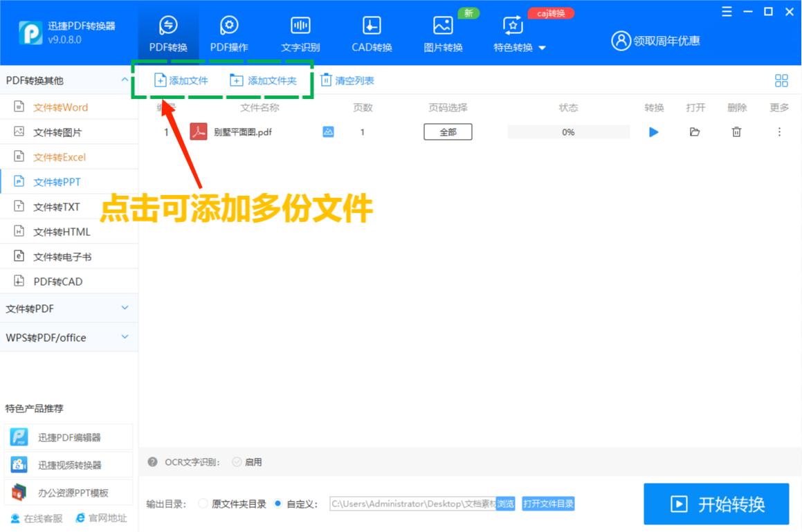Start converting 别墅平面图.pdf via blue play icon
The width and height of the screenshot is (802, 532).
coord(653,131)
